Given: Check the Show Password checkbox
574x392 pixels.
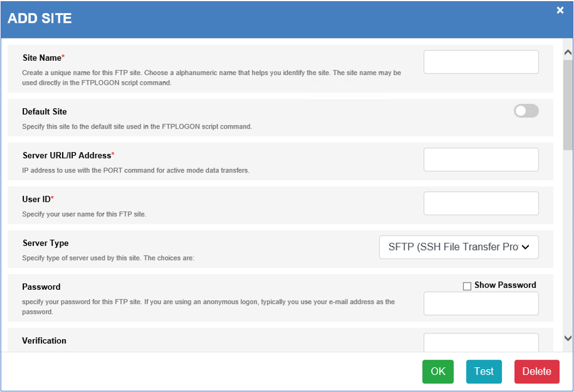Looking at the screenshot, I should (467, 286).
